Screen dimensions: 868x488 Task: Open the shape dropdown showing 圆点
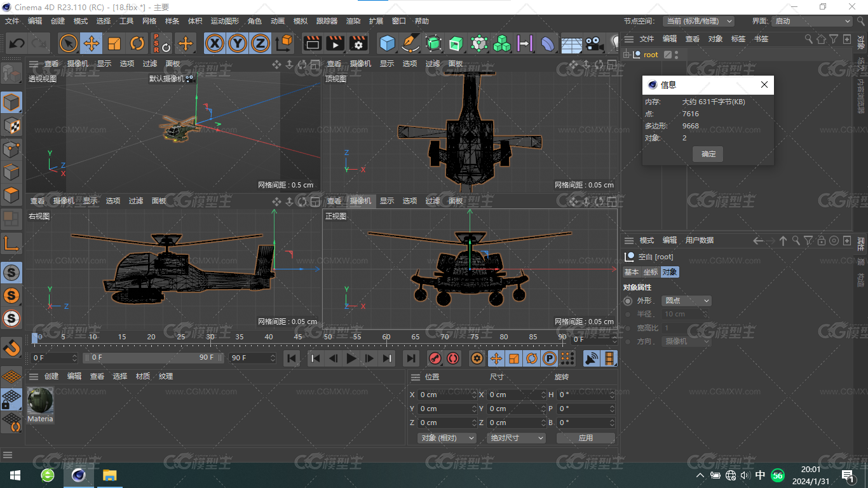(x=686, y=301)
